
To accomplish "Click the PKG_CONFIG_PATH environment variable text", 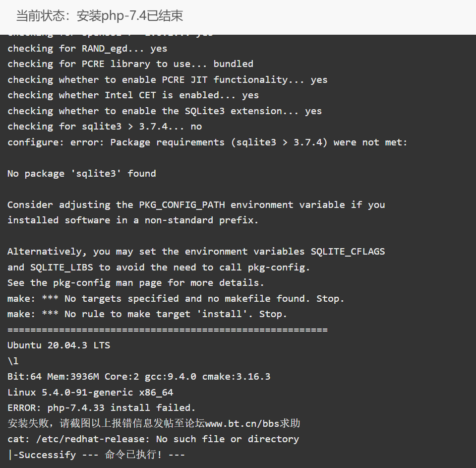I will pyautogui.click(x=182, y=205).
